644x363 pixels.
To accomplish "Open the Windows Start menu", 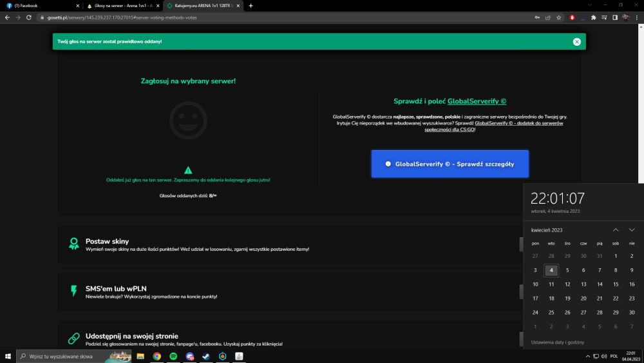I will pyautogui.click(x=8, y=356).
